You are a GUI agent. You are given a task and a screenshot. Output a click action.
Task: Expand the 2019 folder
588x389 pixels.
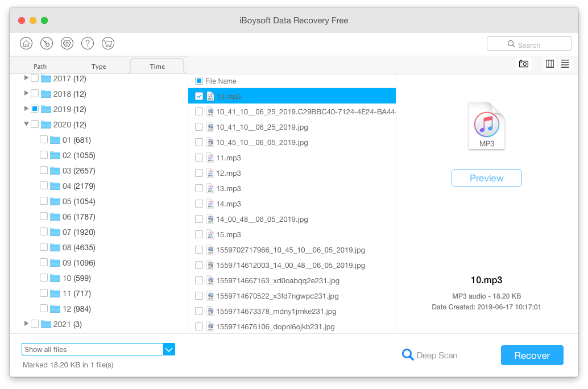tap(26, 109)
